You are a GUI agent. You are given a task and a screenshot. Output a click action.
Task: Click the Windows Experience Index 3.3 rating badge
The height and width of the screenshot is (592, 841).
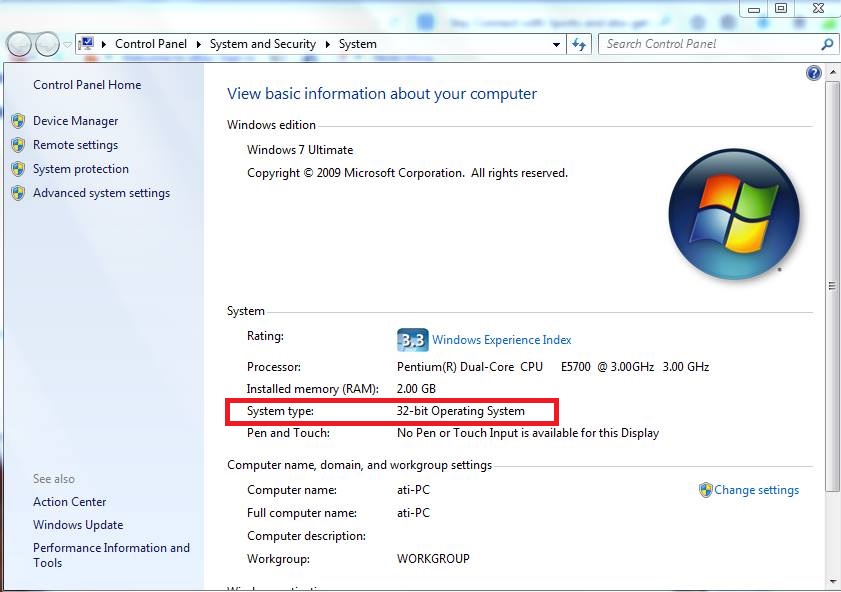pos(412,340)
